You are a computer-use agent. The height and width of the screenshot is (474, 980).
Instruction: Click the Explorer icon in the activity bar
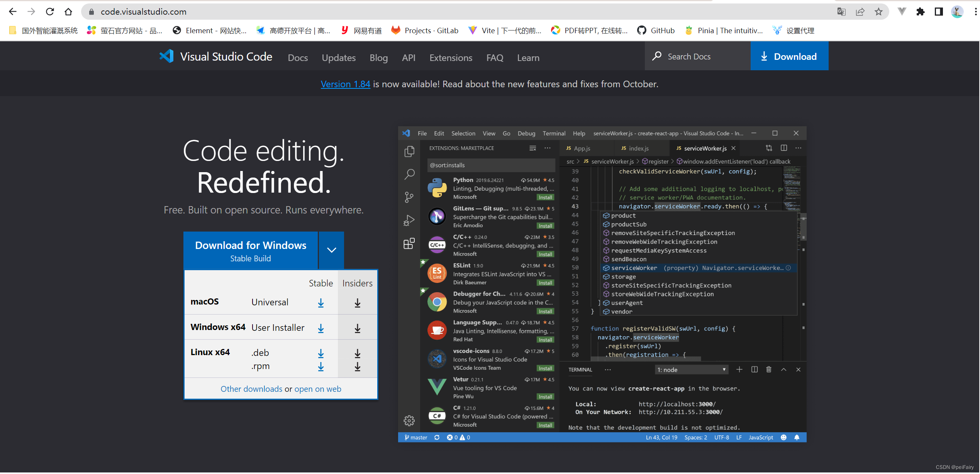pos(409,151)
